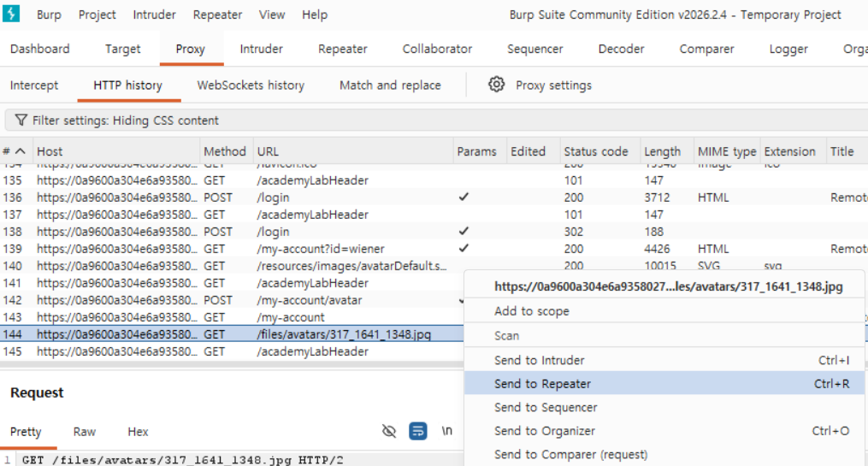Viewport: 868px width, 466px height.
Task: Select row 142 POST /my-account/avatar
Action: 232,300
